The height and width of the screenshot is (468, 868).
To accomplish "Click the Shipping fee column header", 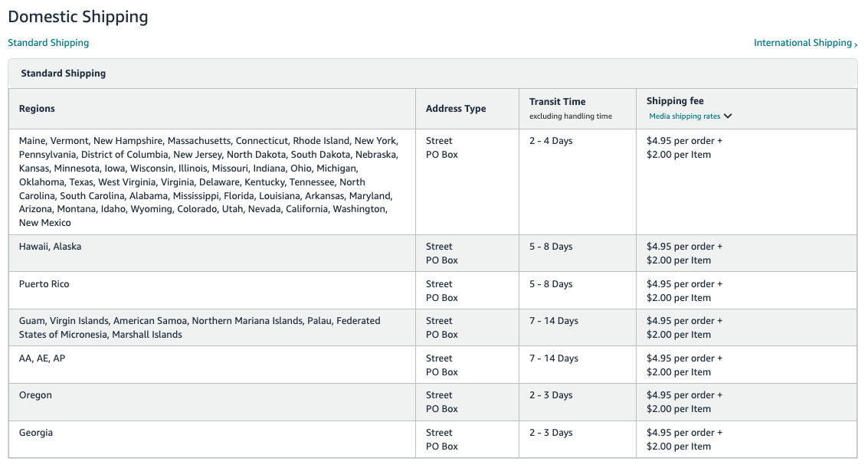I will [747, 109].
